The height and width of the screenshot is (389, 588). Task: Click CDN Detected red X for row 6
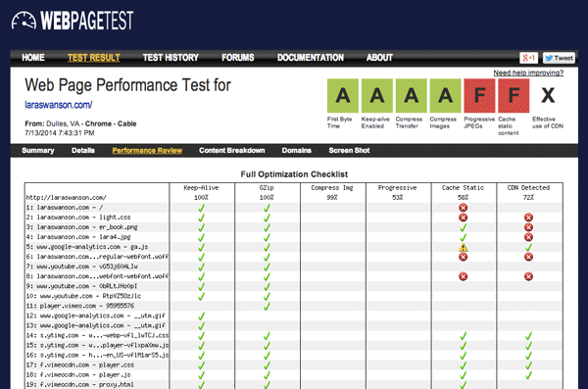click(x=528, y=257)
